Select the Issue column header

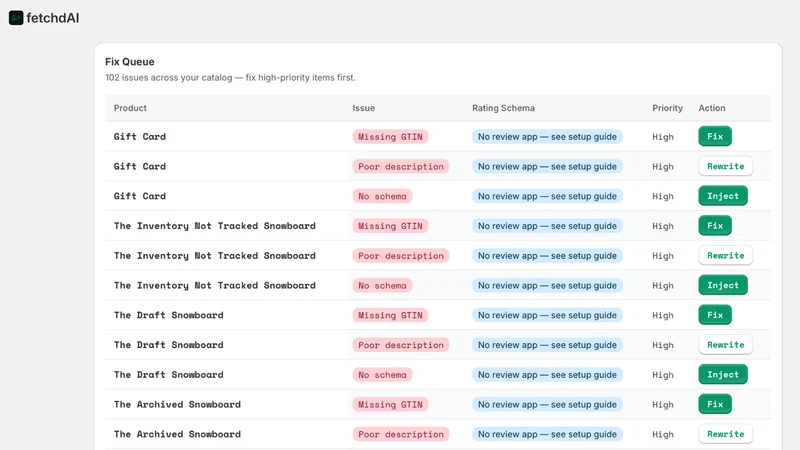[x=363, y=108]
